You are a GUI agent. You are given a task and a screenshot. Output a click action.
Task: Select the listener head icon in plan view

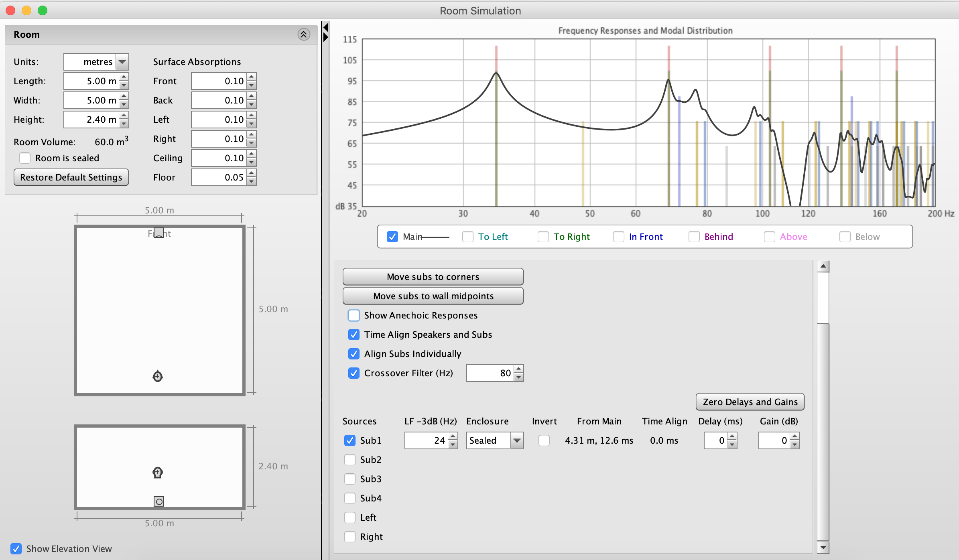pos(158,376)
